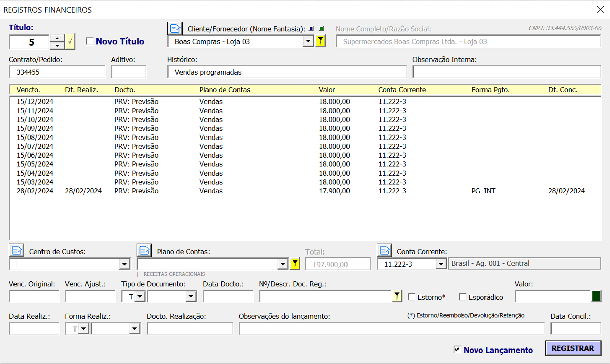This screenshot has height=364, width=610.
Task: Select the row with Vencto. 15/05/2024
Action: pyautogui.click(x=305, y=164)
